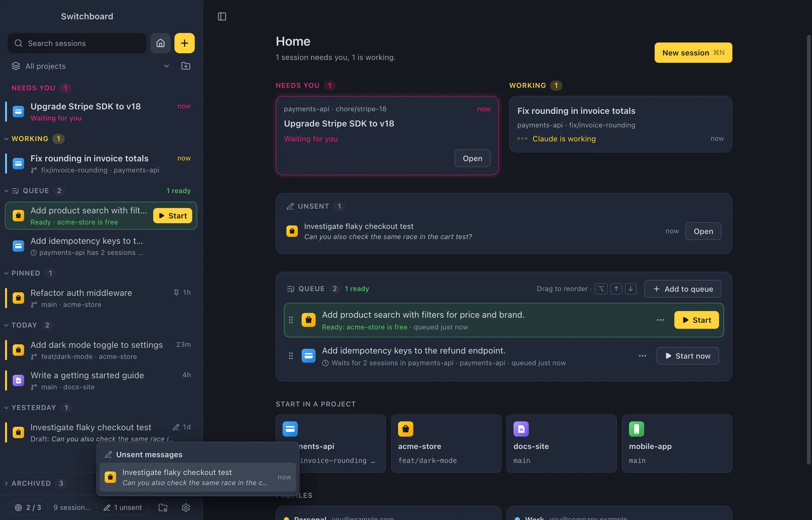Toggle the sidebar panel icon
This screenshot has height=520, width=812.
pyautogui.click(x=222, y=16)
